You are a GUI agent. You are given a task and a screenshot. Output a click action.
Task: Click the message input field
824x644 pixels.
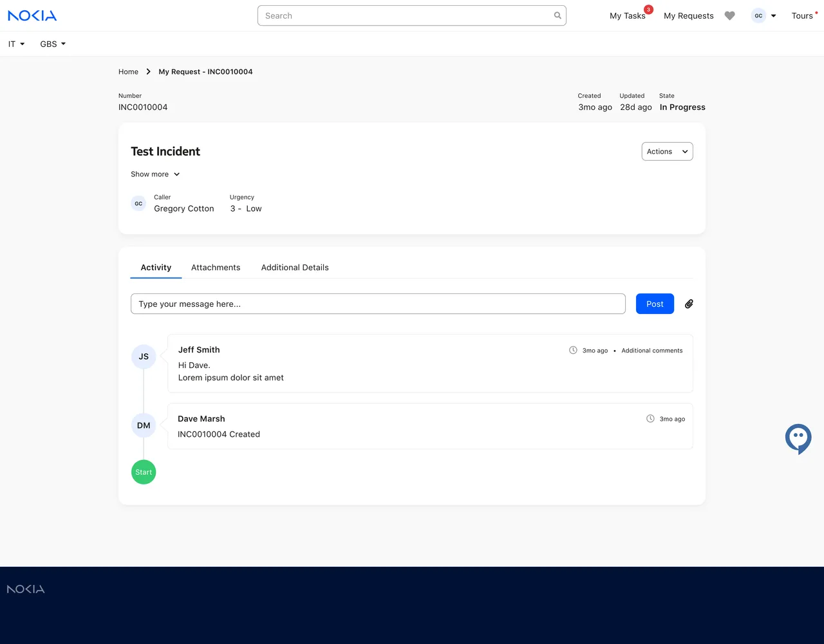[378, 303]
